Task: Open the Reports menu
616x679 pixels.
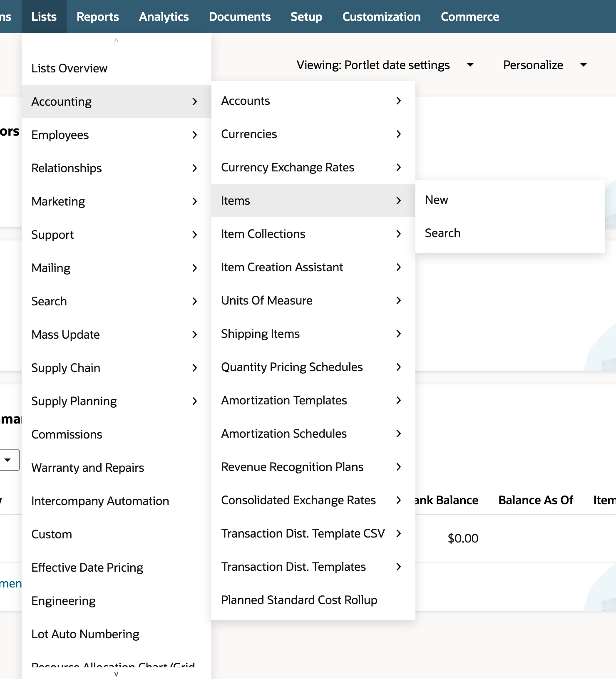Action: [98, 17]
